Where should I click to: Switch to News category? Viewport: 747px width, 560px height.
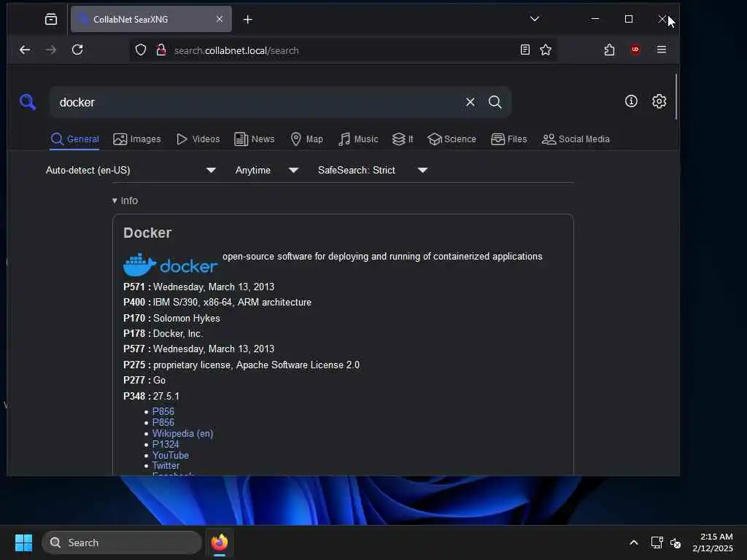click(255, 139)
